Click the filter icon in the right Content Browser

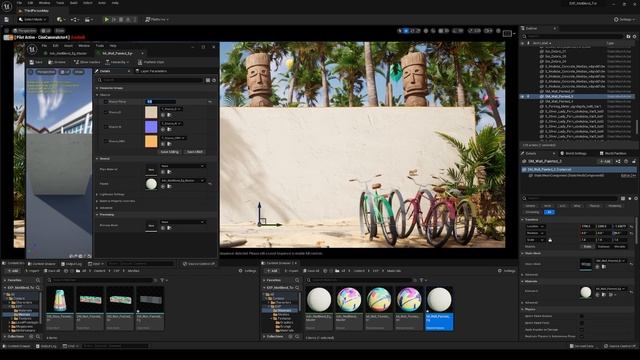click(x=422, y=280)
